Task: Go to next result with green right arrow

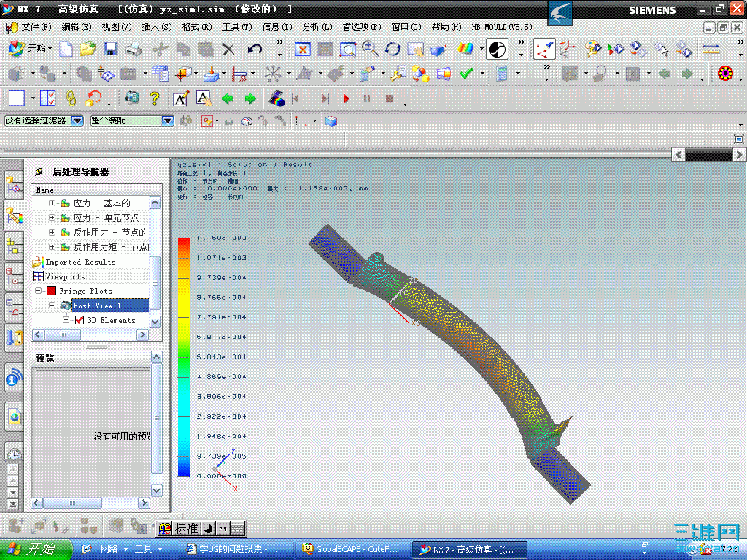Action: point(250,98)
